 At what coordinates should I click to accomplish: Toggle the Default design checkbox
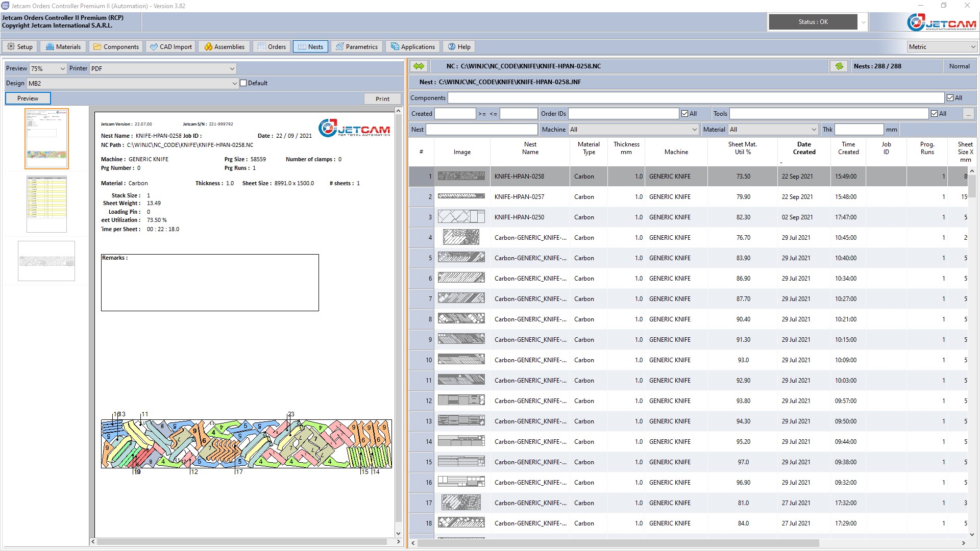(x=243, y=83)
